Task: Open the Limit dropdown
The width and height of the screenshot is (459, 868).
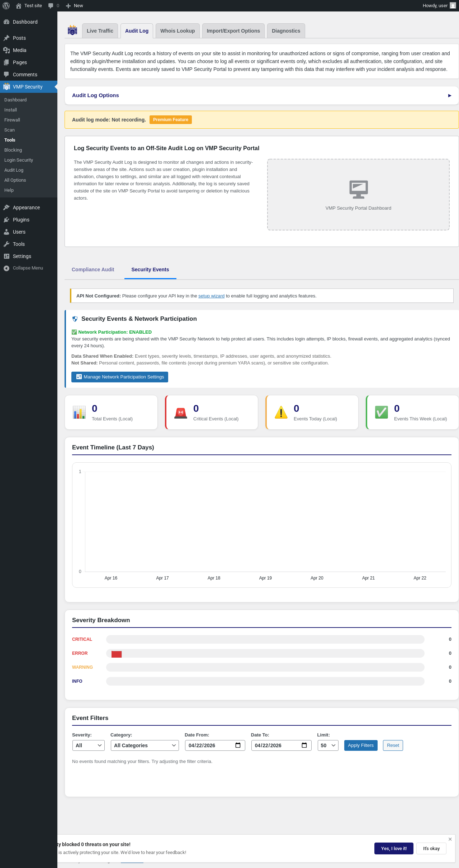Action: [x=328, y=745]
